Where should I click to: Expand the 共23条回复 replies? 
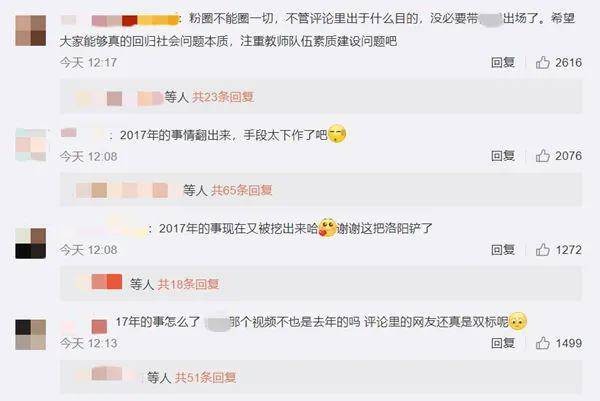tap(223, 97)
